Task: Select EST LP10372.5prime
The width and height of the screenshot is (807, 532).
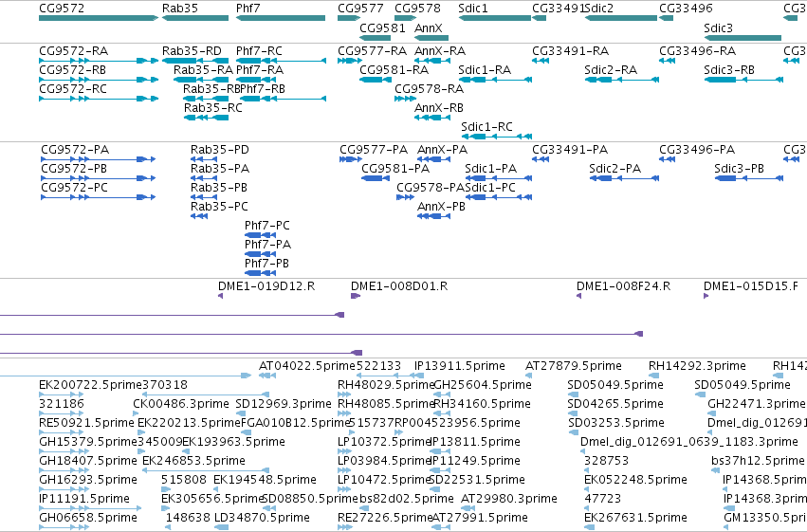Action: click(x=384, y=442)
